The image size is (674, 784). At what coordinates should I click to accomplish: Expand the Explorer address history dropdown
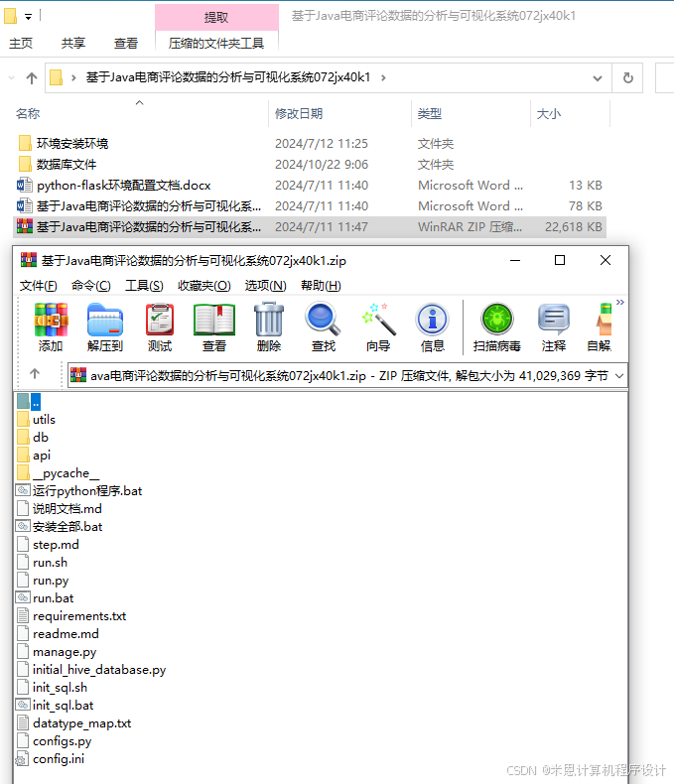(597, 78)
